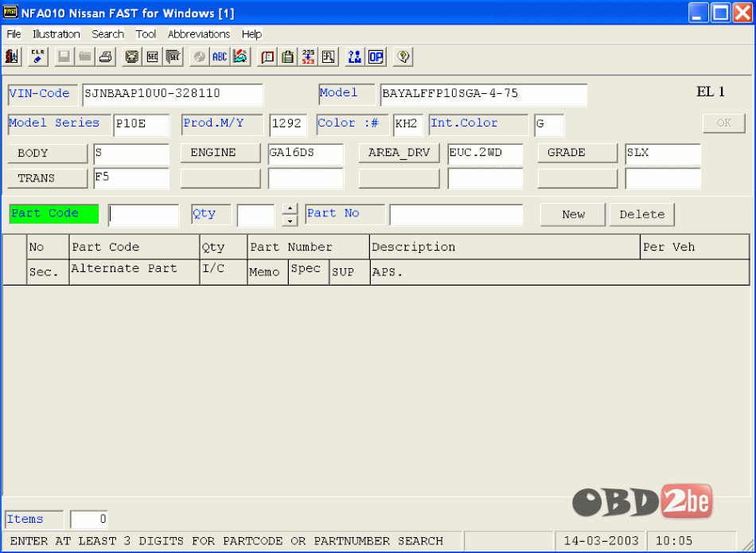This screenshot has width=756, height=553.
Task: Click the FL diagram toolbar icon
Action: click(x=329, y=56)
